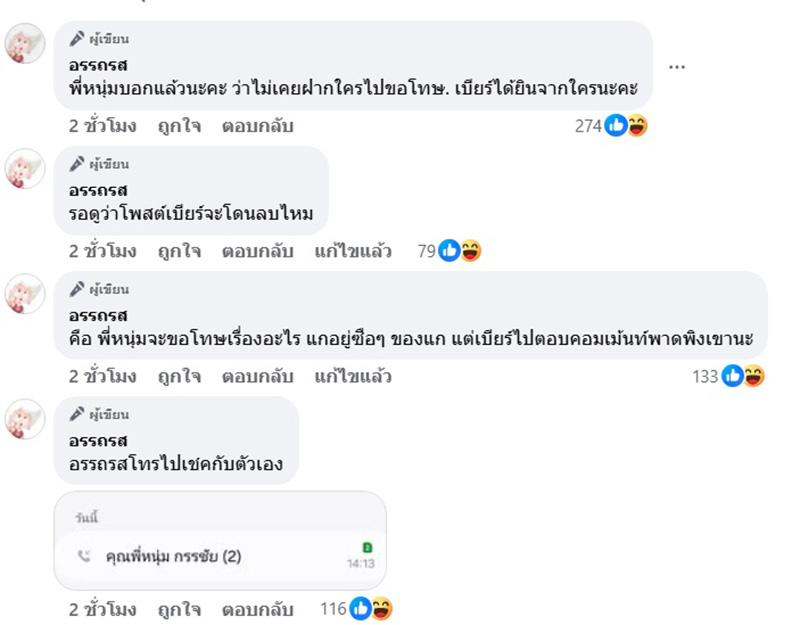
Task: Click the thumbs-up icon next to 79
Action: tap(449, 253)
